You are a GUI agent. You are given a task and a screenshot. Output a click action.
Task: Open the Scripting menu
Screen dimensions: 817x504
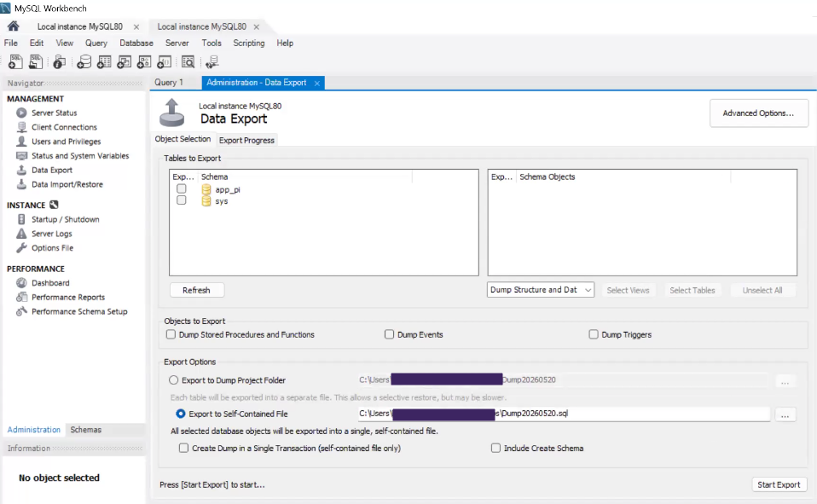(248, 43)
